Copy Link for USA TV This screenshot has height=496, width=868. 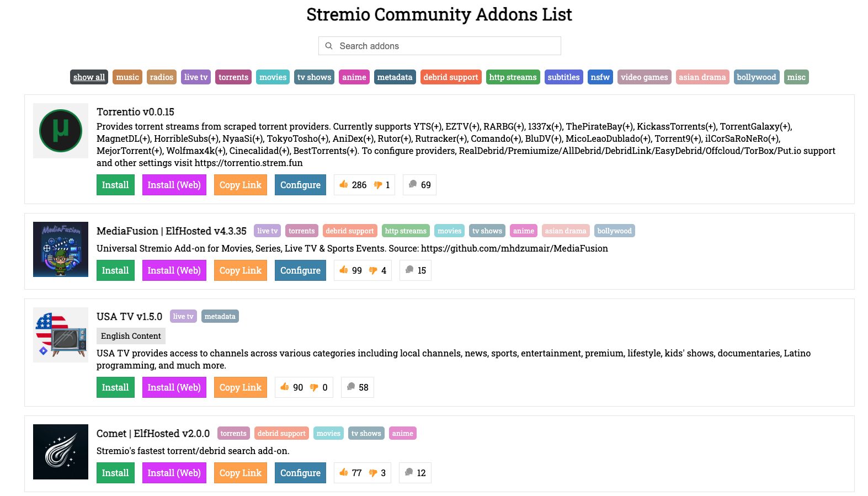pyautogui.click(x=241, y=387)
